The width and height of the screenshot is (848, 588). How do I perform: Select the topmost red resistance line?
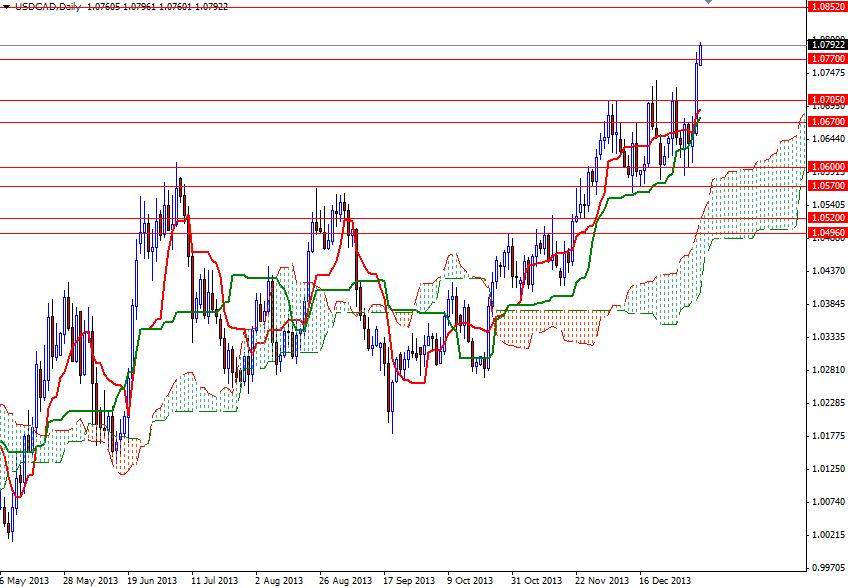400,6
